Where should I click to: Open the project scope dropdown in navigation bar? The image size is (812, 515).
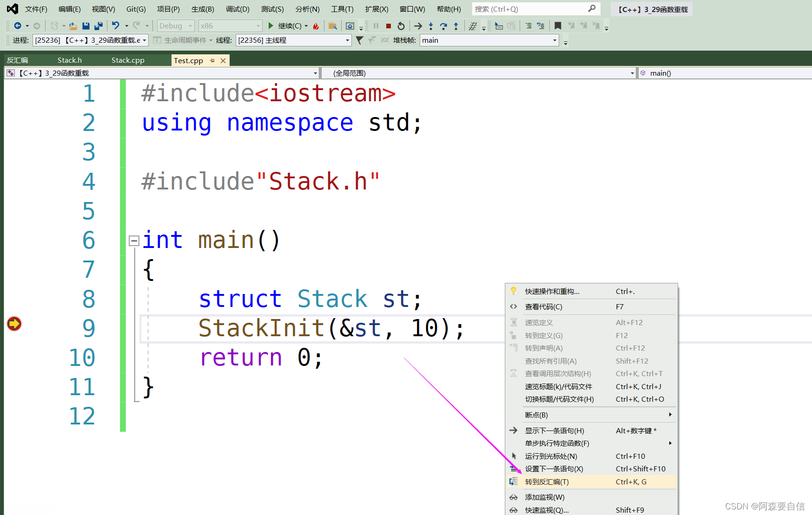coord(162,73)
